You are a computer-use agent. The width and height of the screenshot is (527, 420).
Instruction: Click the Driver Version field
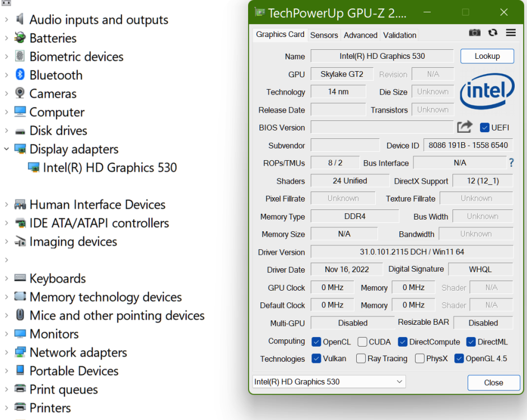(x=412, y=252)
